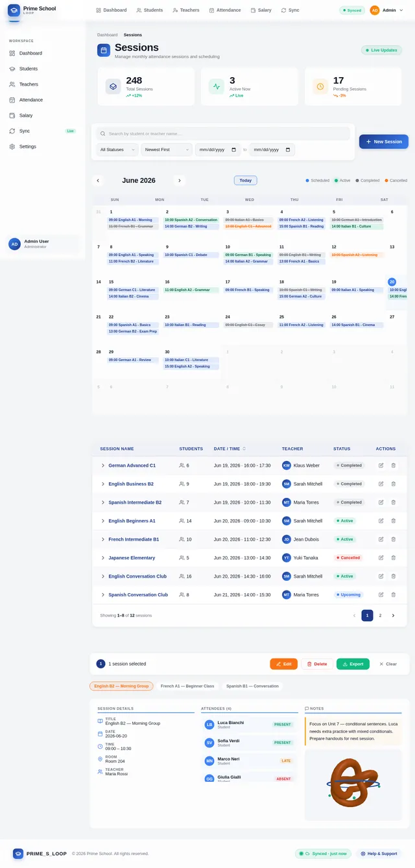Open June 1 English A1 - Morning event
This screenshot has width=415, height=868.
pyautogui.click(x=133, y=220)
